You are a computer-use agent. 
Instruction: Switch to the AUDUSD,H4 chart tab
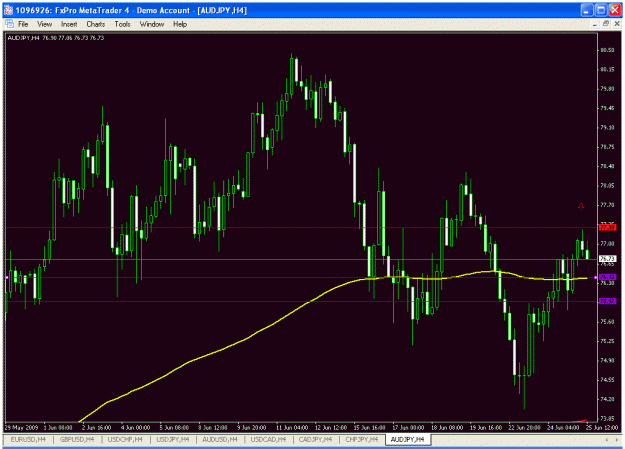coord(220,439)
